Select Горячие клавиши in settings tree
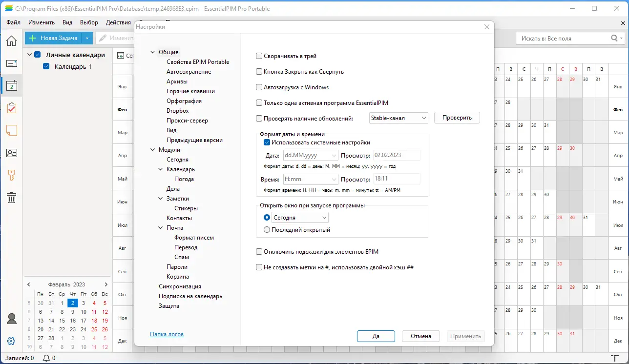The image size is (629, 364). pos(190,91)
